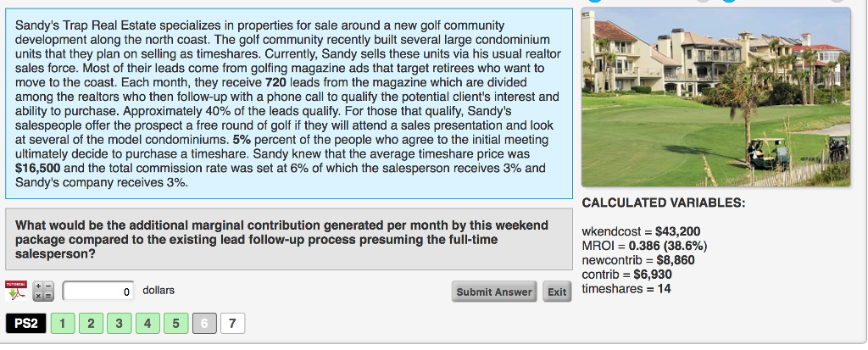Click the golf community photo
Image resolution: width=868 pixels, height=350 pixels.
(x=715, y=97)
